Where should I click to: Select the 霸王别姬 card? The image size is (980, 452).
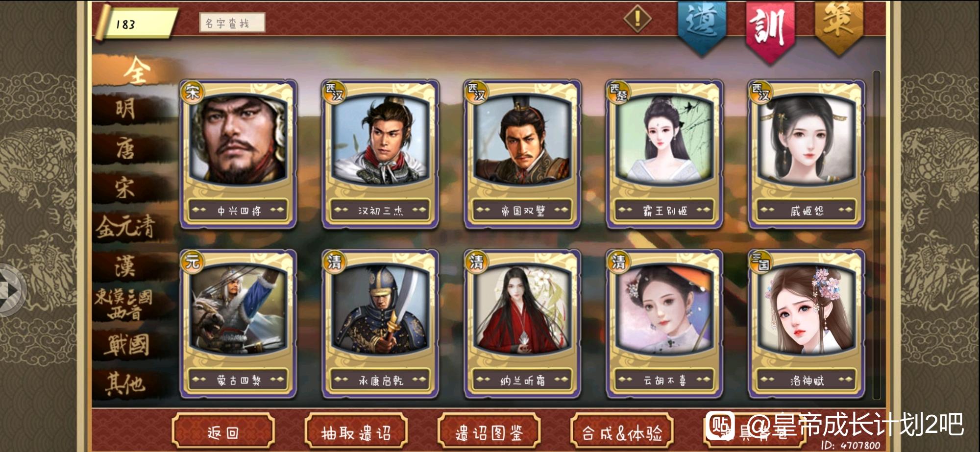click(x=664, y=154)
